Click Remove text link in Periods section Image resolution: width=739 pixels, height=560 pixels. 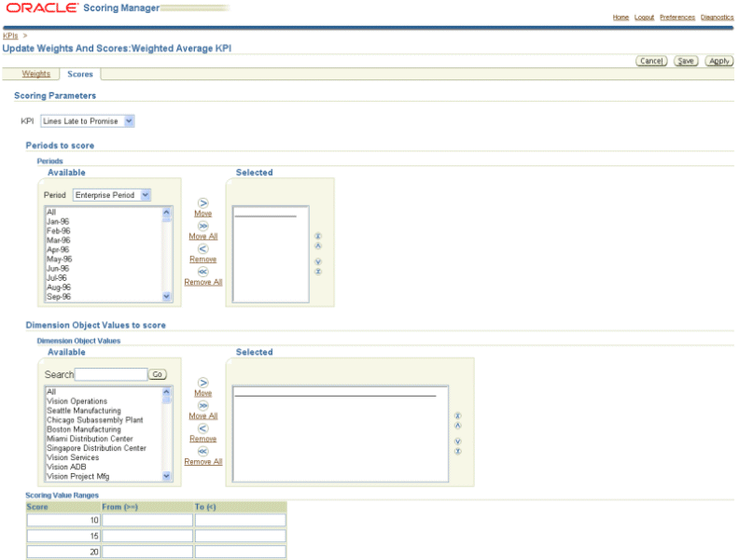click(x=203, y=259)
